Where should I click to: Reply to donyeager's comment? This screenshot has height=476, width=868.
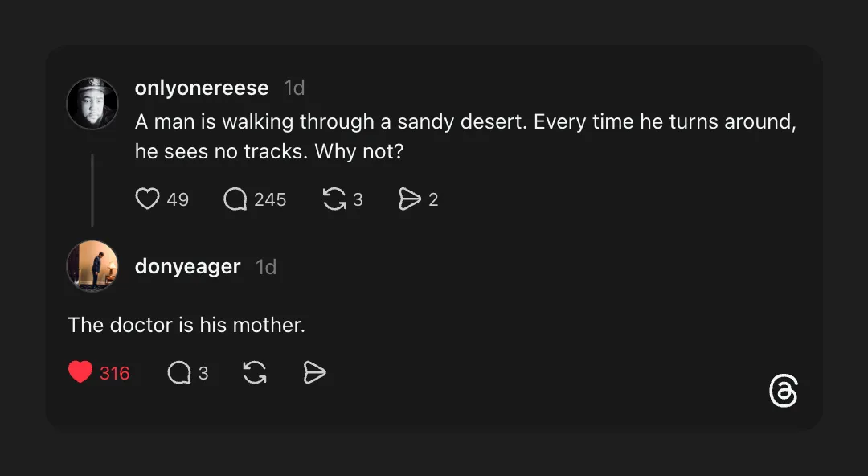click(x=178, y=372)
